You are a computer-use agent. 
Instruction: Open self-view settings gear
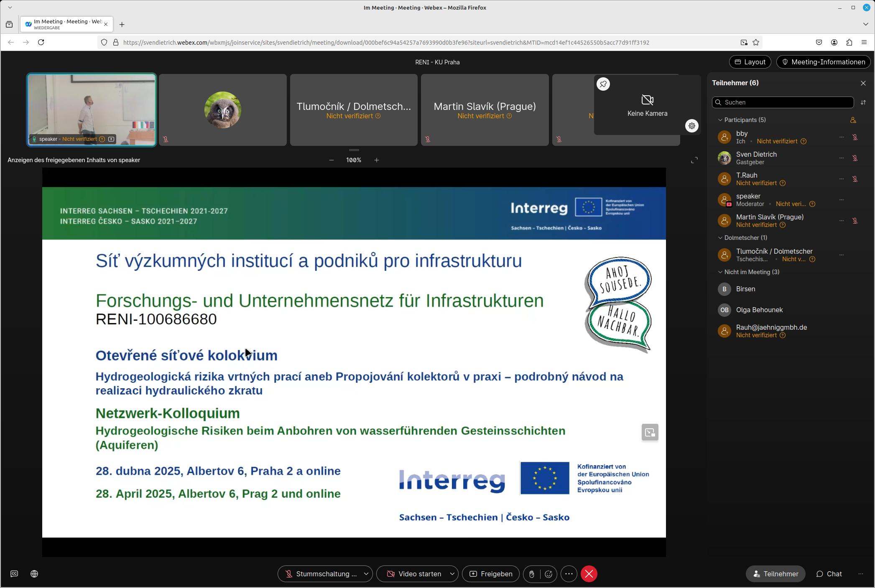(692, 125)
